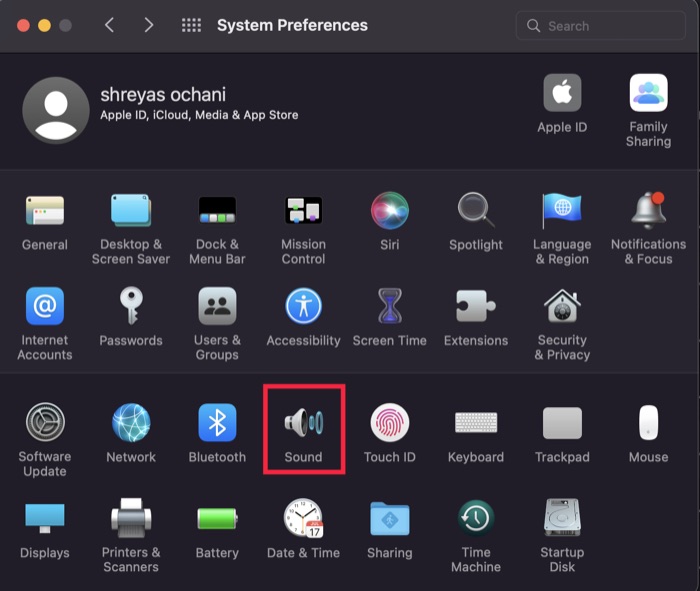Click the Search field

[600, 26]
